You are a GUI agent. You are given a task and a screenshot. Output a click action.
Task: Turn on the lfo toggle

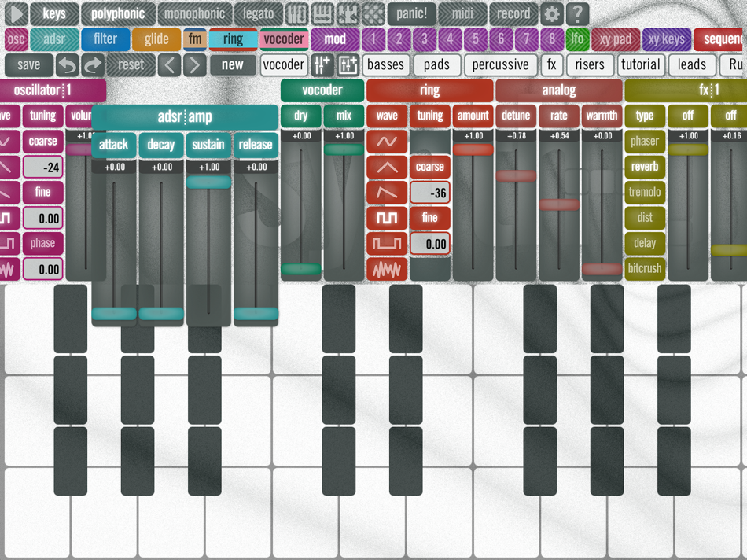tap(579, 39)
